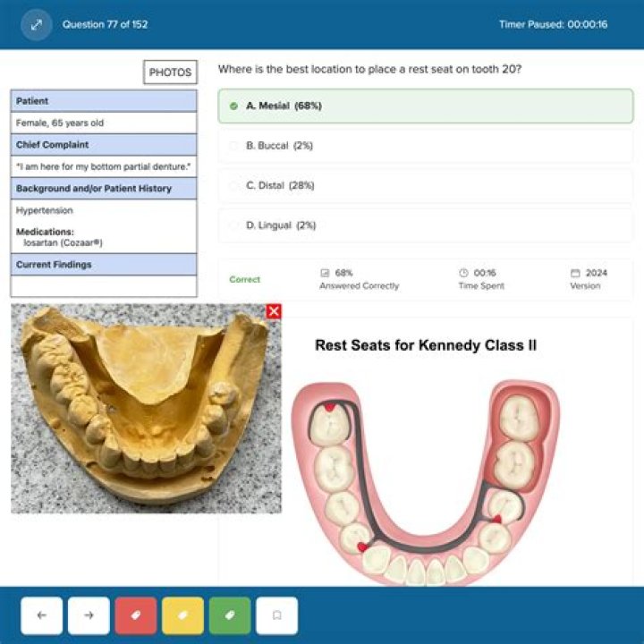Image resolution: width=644 pixels, height=644 pixels.
Task: Click the Timer Paused indicator
Action: 554,25
